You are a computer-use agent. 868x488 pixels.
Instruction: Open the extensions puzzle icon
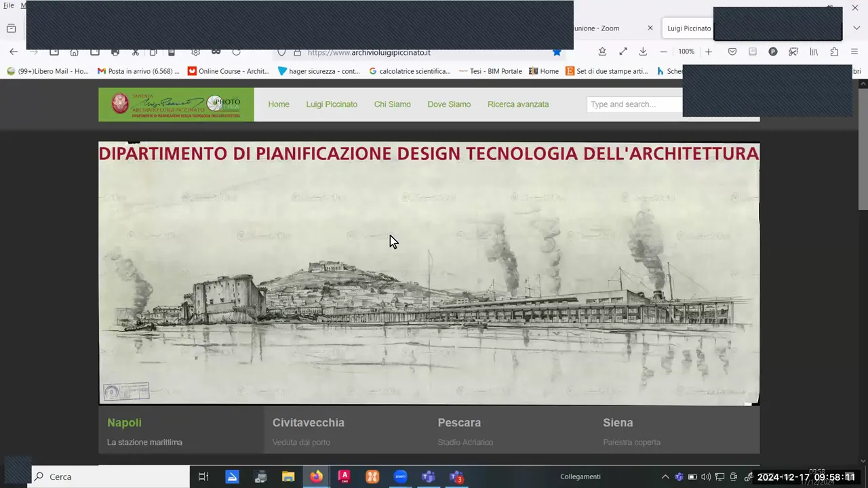coord(834,52)
